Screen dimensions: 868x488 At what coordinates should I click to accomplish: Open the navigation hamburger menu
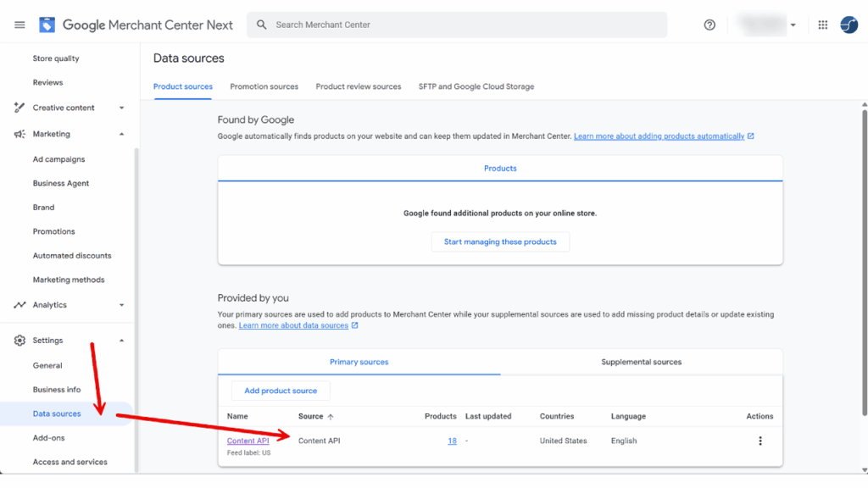point(19,24)
